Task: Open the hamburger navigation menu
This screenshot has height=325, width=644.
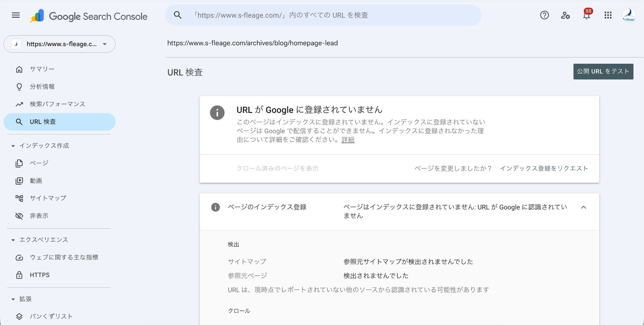Action: coord(15,15)
